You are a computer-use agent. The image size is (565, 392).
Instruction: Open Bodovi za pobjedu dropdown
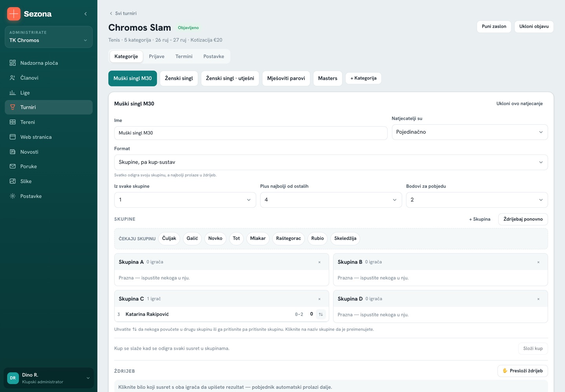[x=477, y=200]
